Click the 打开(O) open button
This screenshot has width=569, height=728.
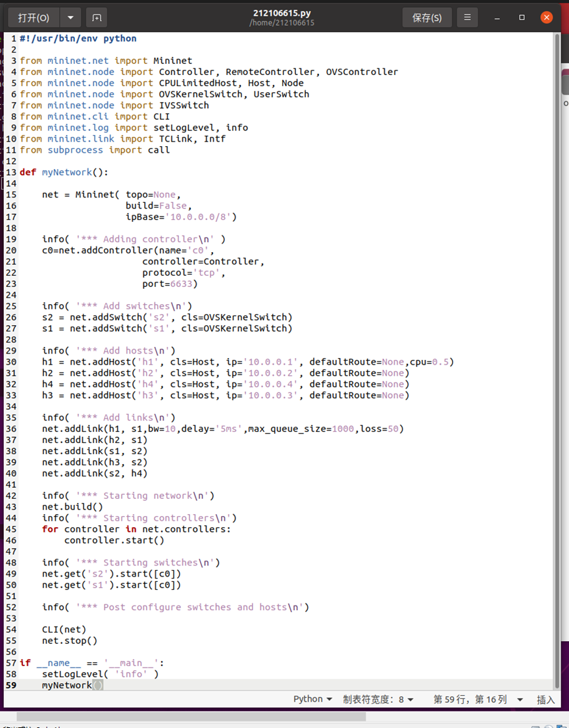[34, 18]
